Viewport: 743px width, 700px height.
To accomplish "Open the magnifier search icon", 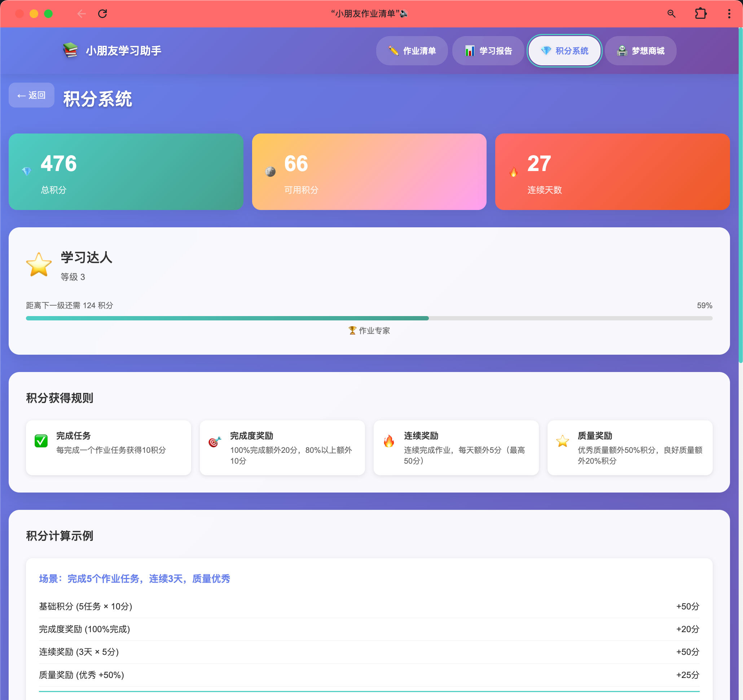I will (671, 14).
